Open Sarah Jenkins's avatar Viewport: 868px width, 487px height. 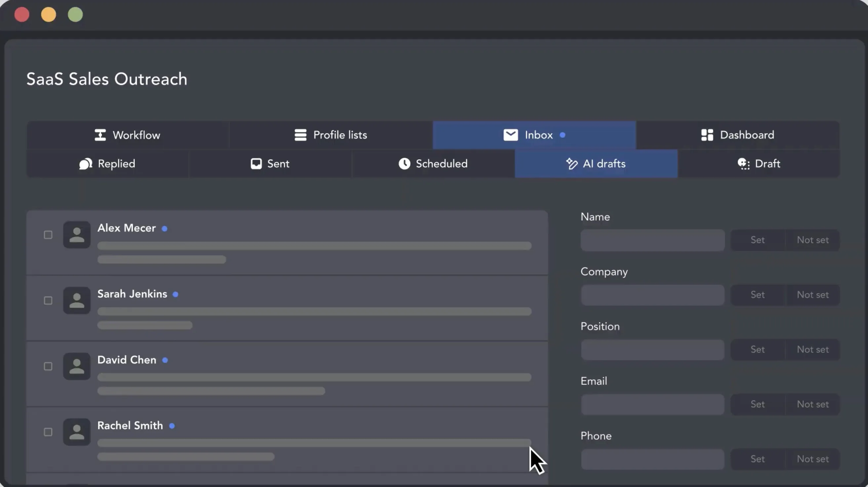click(77, 300)
